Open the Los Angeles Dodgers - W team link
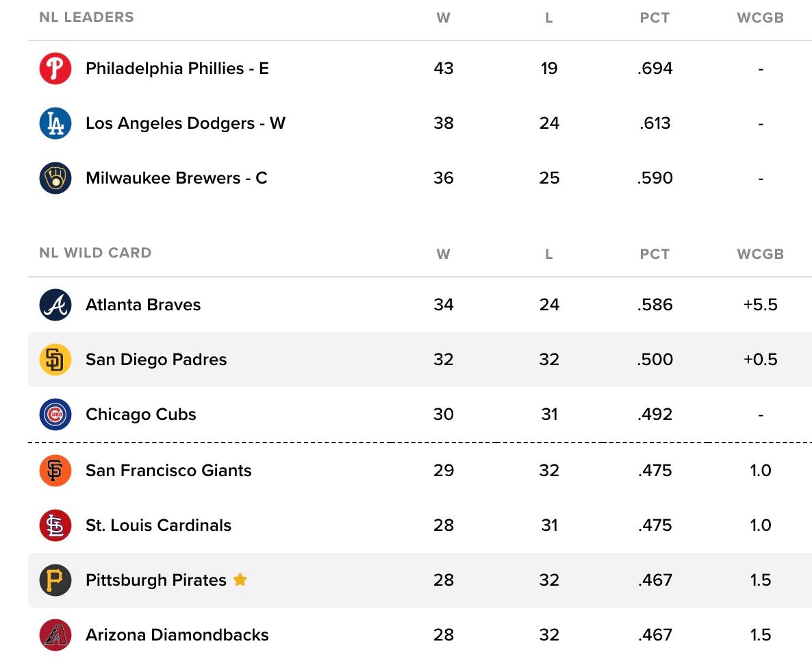This screenshot has height=659, width=812. point(186,123)
